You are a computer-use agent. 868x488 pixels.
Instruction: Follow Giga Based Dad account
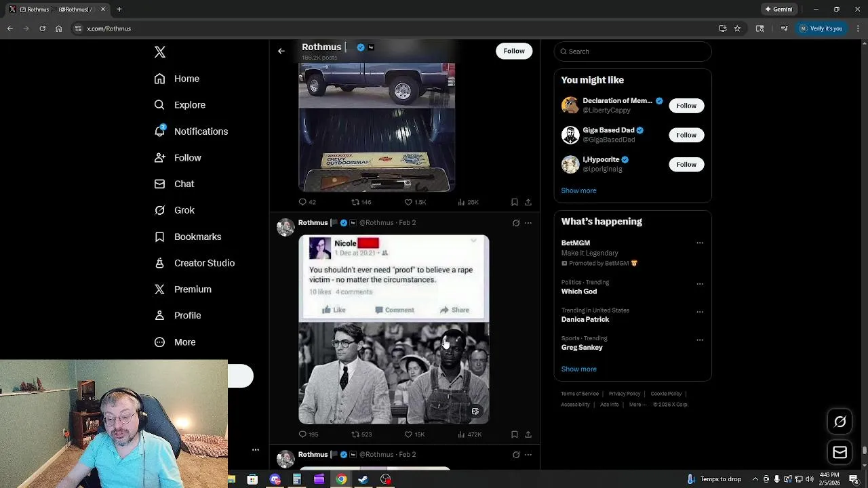coord(686,135)
